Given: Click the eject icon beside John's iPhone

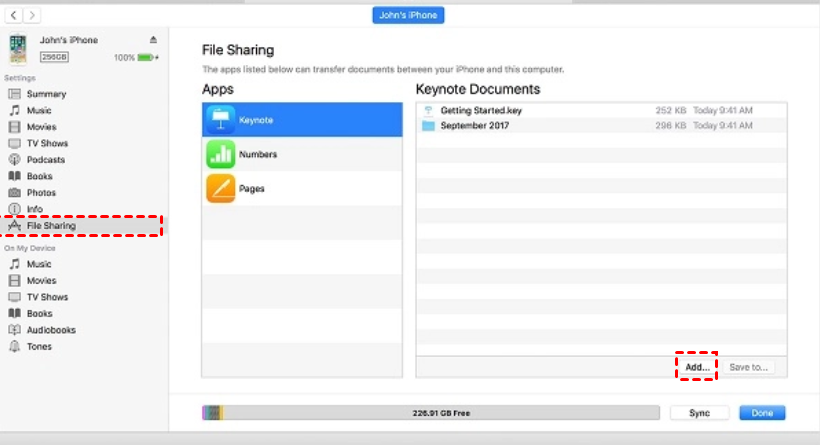Looking at the screenshot, I should click(153, 40).
